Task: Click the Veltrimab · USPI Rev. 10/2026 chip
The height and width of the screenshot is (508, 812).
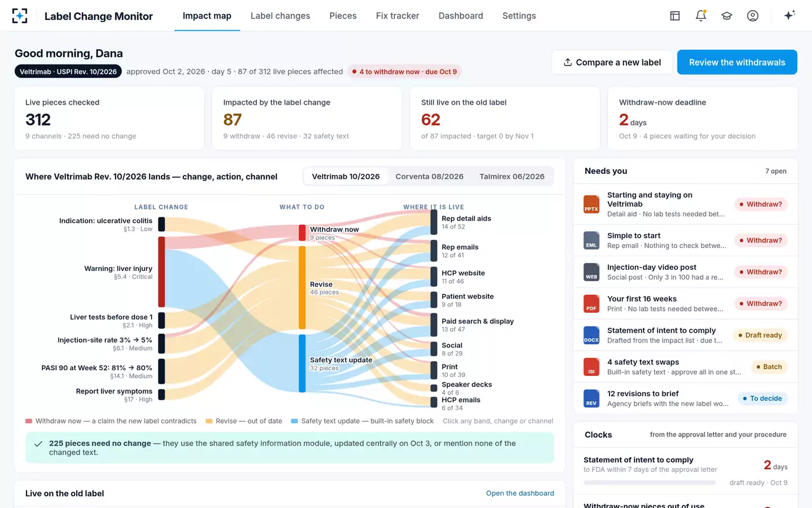Action: [x=68, y=72]
